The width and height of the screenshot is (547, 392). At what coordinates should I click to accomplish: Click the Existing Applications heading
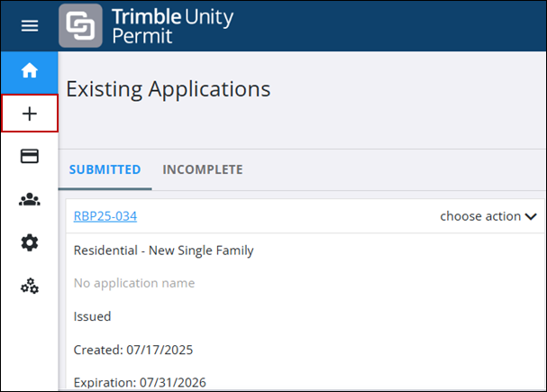click(169, 89)
